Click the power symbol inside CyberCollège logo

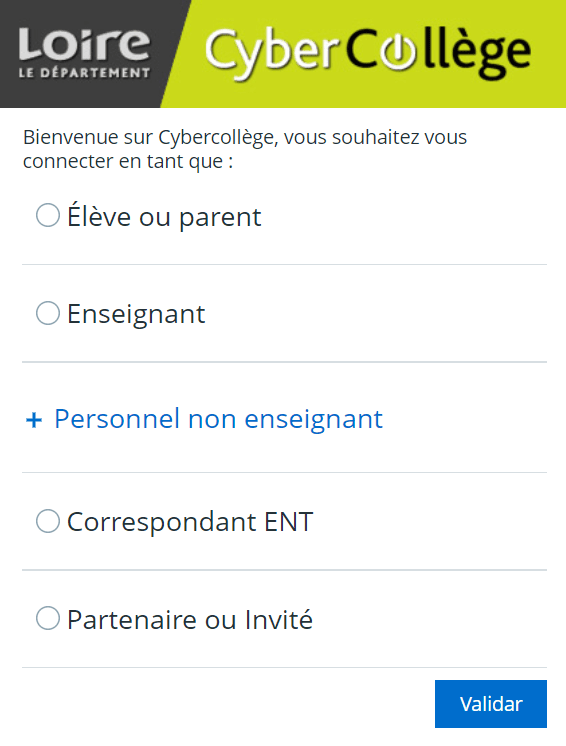pos(397,52)
